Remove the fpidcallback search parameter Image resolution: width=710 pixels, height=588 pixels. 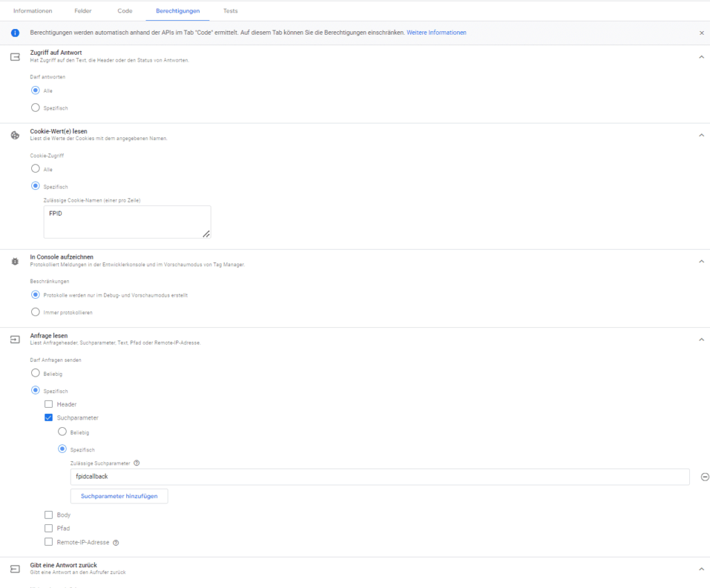pos(704,477)
